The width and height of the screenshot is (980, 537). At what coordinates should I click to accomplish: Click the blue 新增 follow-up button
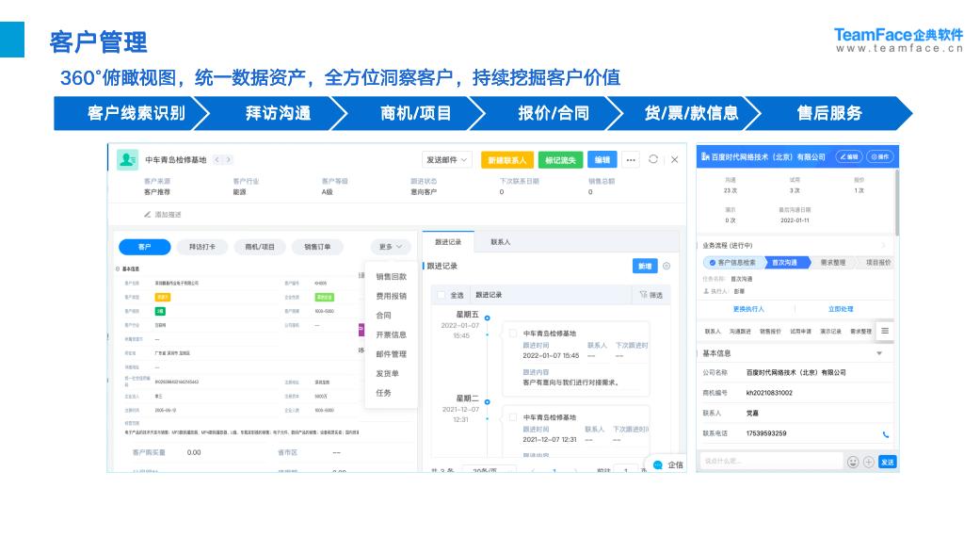644,266
